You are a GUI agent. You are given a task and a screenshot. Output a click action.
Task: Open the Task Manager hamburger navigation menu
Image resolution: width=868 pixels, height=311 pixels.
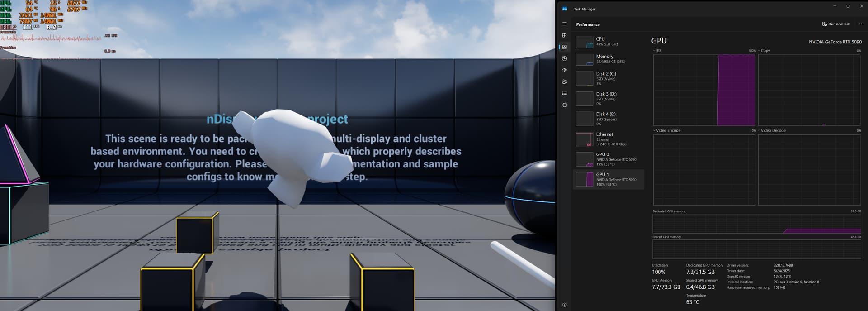(564, 24)
